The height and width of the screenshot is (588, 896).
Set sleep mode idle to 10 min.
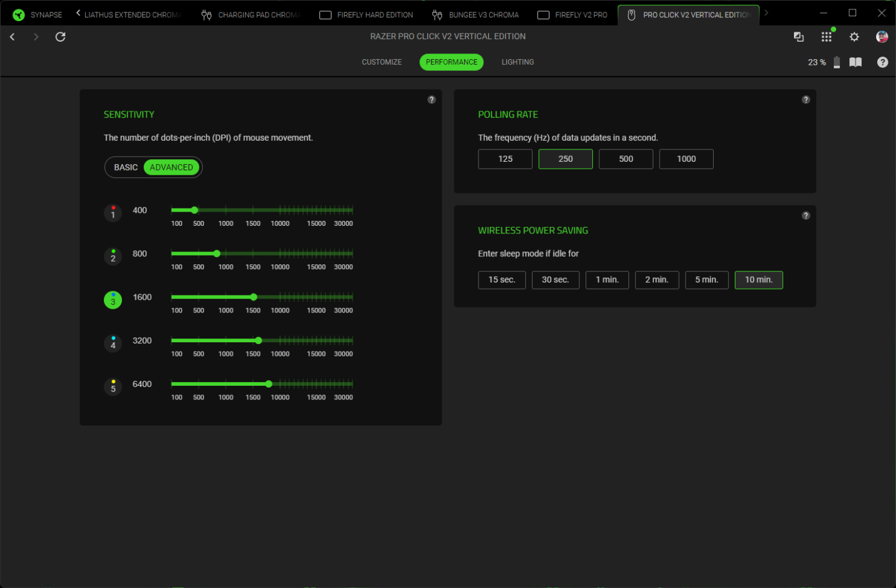tap(759, 280)
